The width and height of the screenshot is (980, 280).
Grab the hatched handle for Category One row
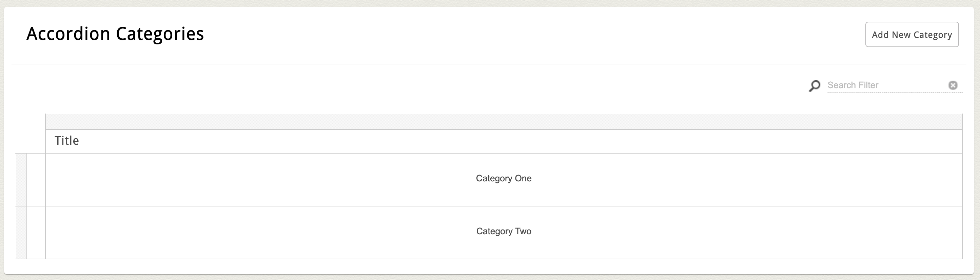click(x=21, y=180)
